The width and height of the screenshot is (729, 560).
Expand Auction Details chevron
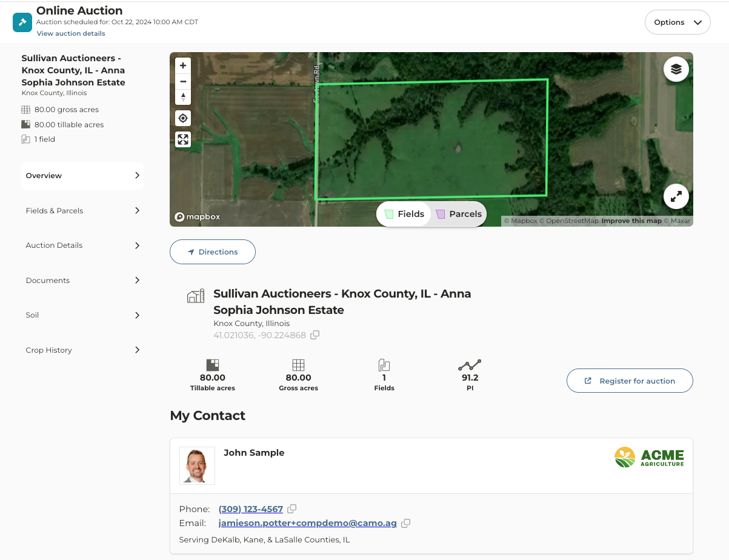click(x=137, y=245)
